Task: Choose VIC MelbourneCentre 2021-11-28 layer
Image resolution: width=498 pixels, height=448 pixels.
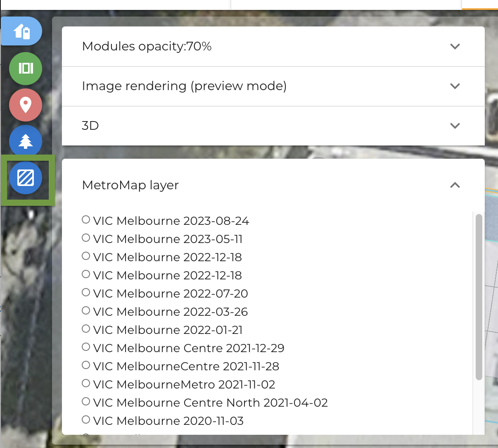Action: click(86, 365)
